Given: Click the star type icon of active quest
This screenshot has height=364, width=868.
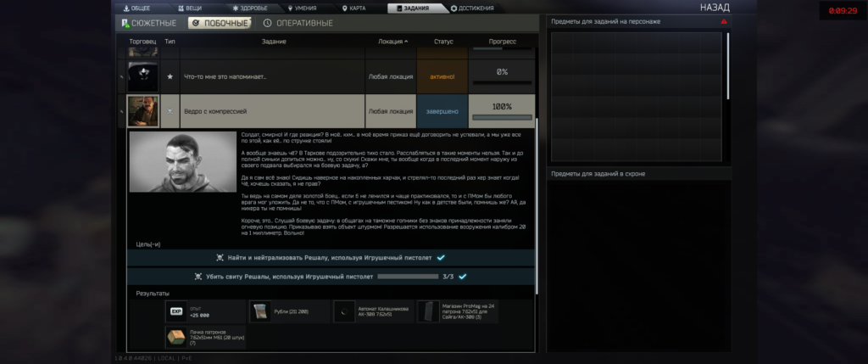Looking at the screenshot, I should 170,76.
